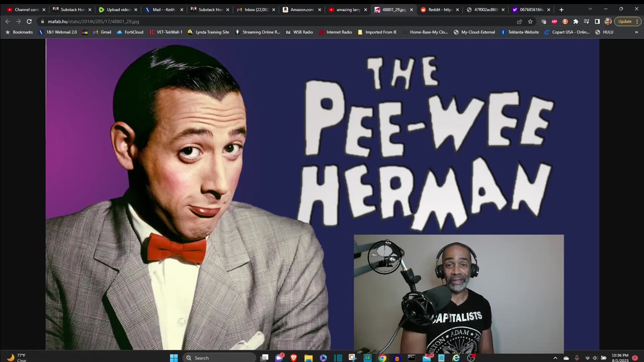This screenshot has width=644, height=362.
Task: Go forward to the next page
Action: (18, 22)
